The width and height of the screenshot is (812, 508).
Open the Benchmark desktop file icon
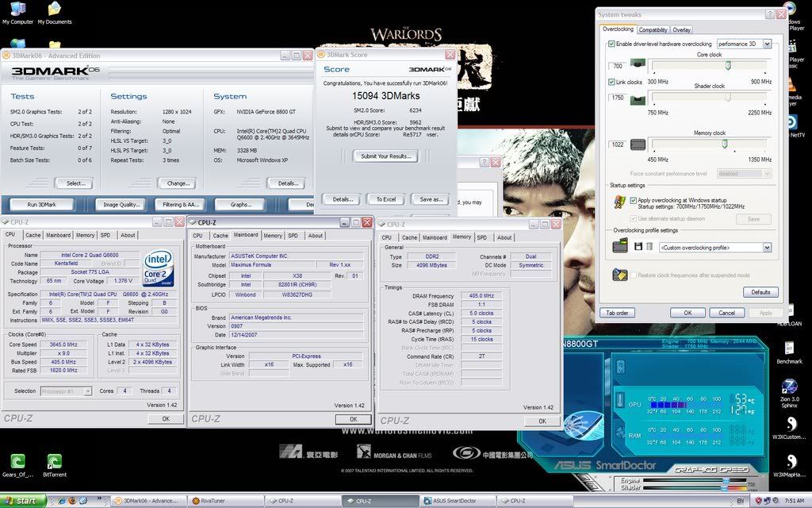point(789,352)
